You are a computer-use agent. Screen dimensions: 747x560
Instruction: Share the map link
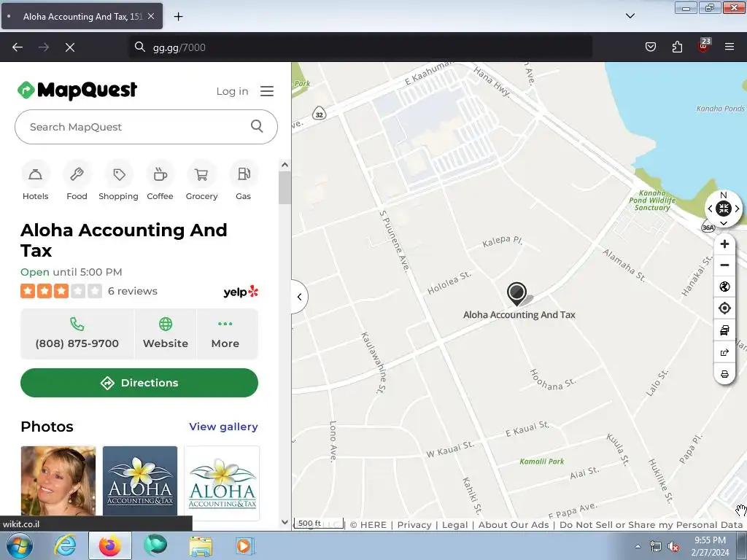coord(724,352)
